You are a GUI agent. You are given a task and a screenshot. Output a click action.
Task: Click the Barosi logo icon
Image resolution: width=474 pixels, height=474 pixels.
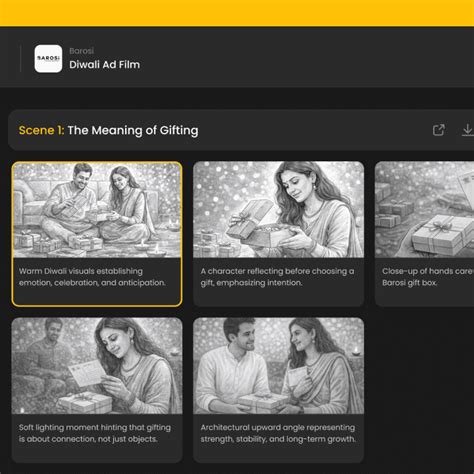[48, 59]
